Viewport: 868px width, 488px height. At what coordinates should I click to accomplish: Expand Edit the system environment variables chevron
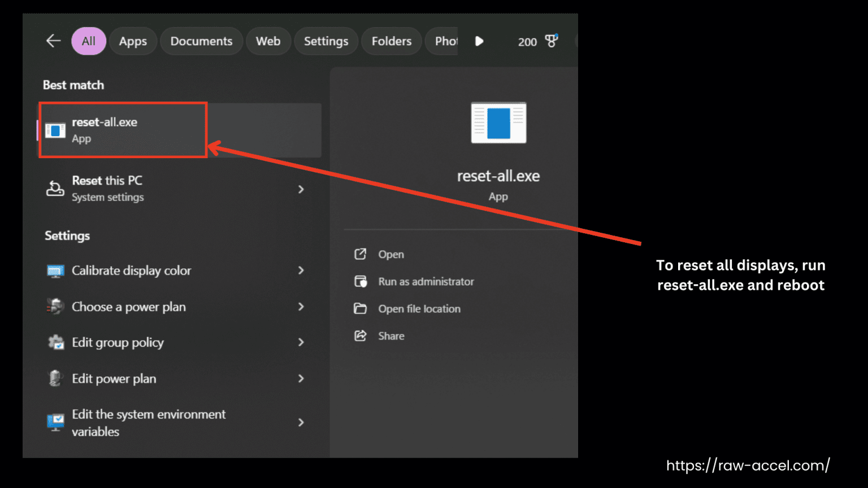pos(301,422)
